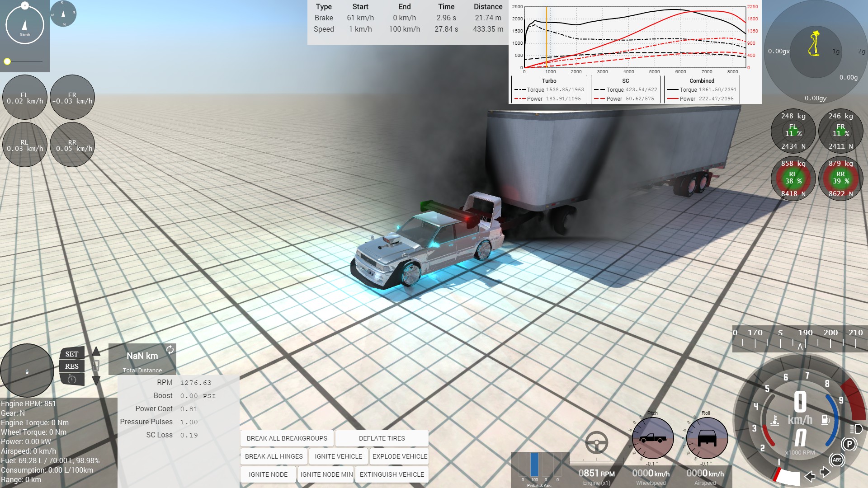Image resolution: width=868 pixels, height=488 pixels.
Task: Toggle the cruise control speedometer icon
Action: coord(71,379)
